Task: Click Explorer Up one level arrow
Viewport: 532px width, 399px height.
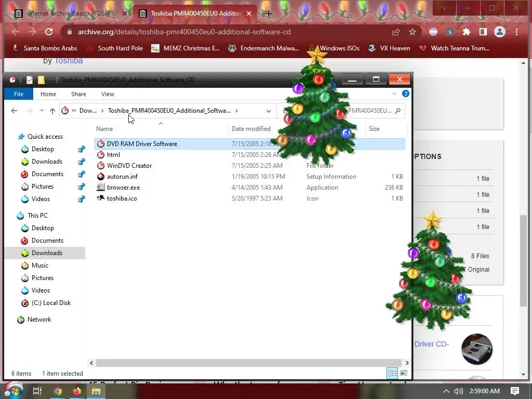Action: (x=52, y=111)
